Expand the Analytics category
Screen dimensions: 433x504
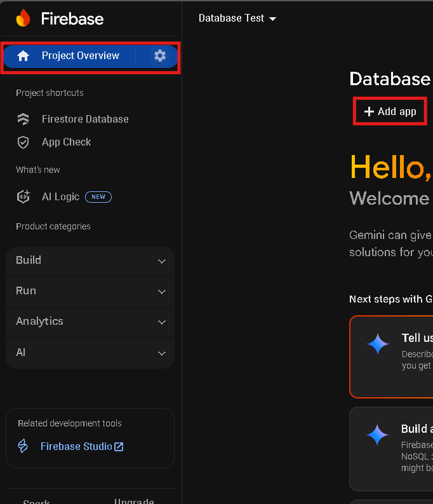(x=90, y=322)
